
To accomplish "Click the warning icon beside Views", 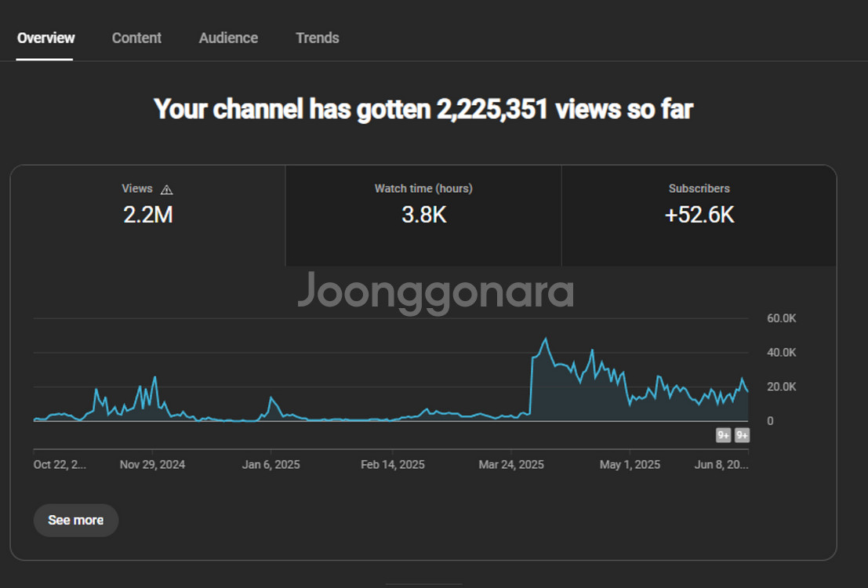I will pyautogui.click(x=167, y=190).
